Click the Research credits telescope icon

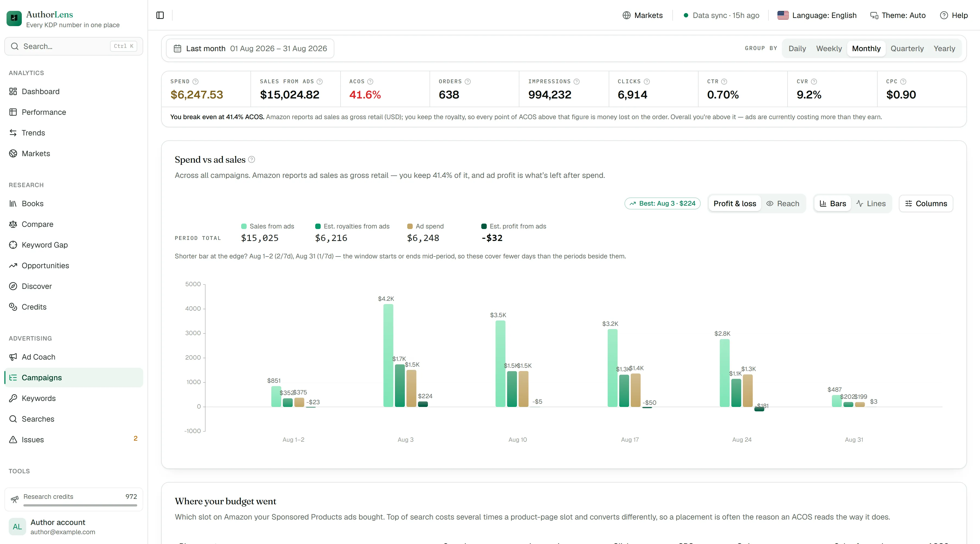tap(14, 499)
